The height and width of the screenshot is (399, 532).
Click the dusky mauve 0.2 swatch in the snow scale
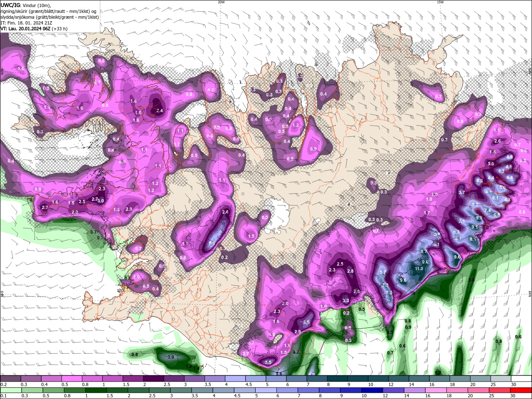(x=10, y=379)
